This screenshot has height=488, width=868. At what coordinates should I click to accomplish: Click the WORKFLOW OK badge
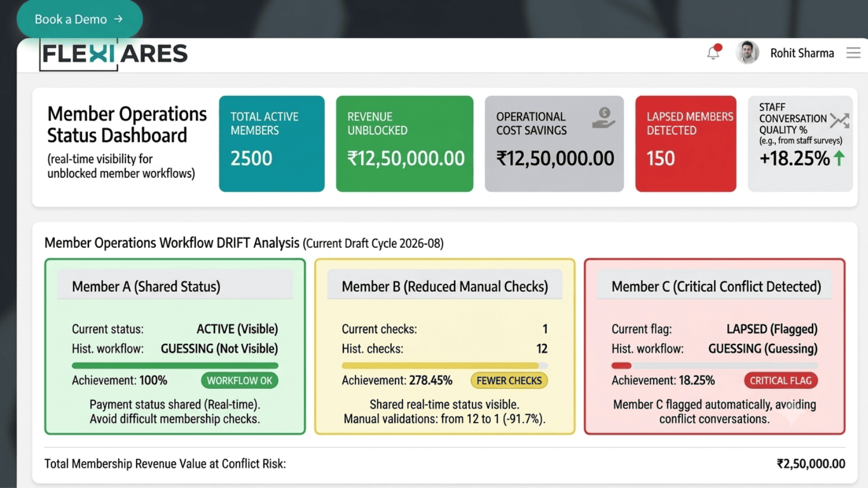pos(240,381)
